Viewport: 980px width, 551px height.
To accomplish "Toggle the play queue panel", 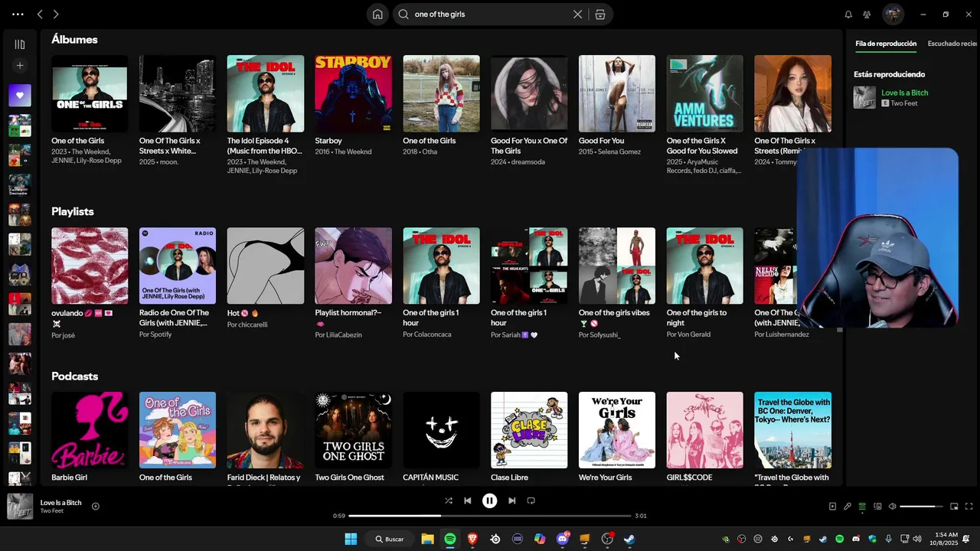I will click(x=862, y=506).
